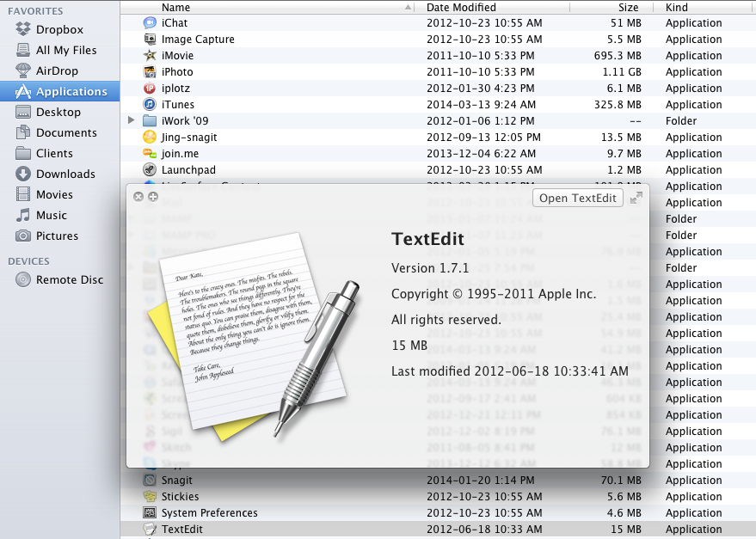Select the iPhoto icon in list
756x539 pixels.
150,72
